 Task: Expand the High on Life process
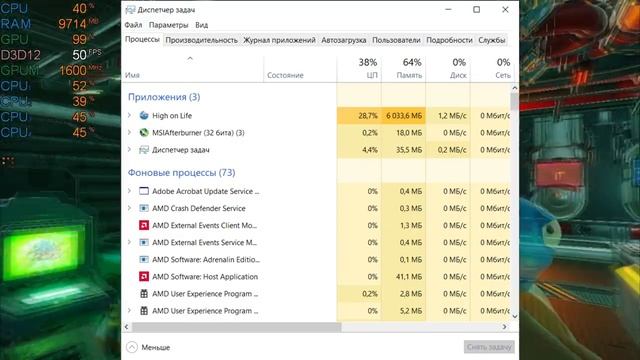(129, 116)
